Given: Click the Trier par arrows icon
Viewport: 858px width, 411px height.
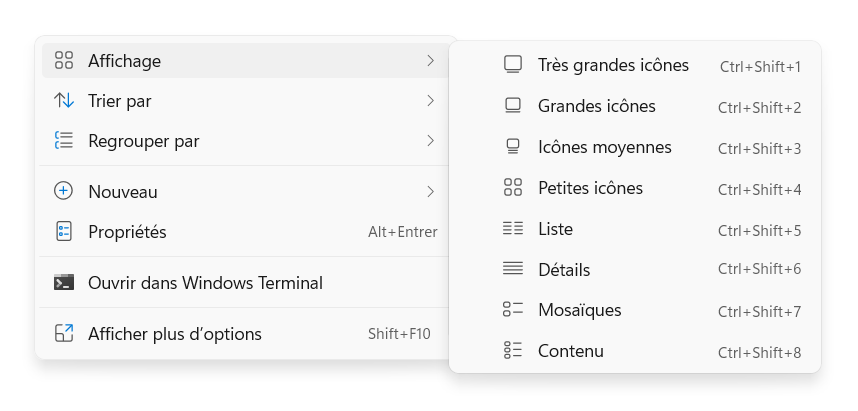Looking at the screenshot, I should coord(64,101).
